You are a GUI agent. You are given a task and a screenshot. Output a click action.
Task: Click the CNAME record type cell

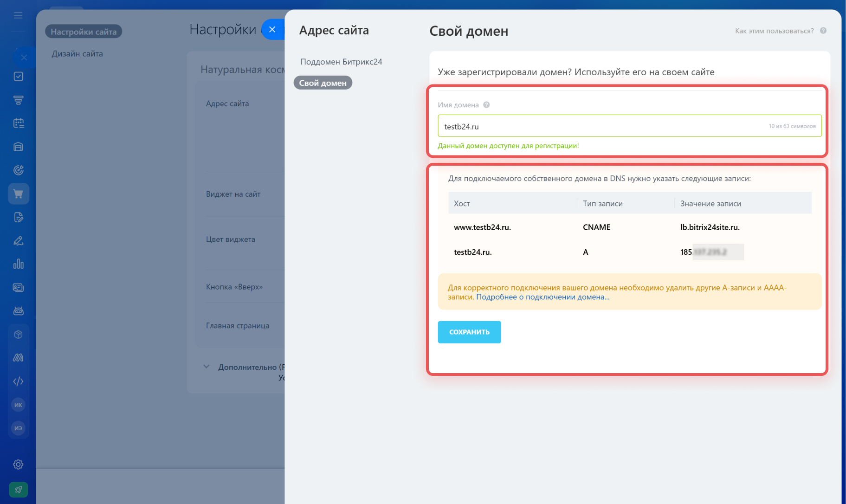click(597, 227)
